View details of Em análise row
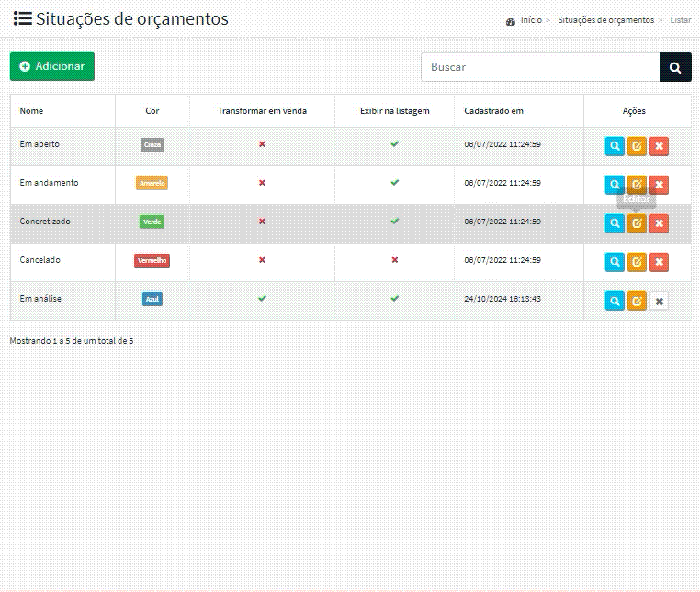Screen dimensions: 700x592 pyautogui.click(x=615, y=301)
